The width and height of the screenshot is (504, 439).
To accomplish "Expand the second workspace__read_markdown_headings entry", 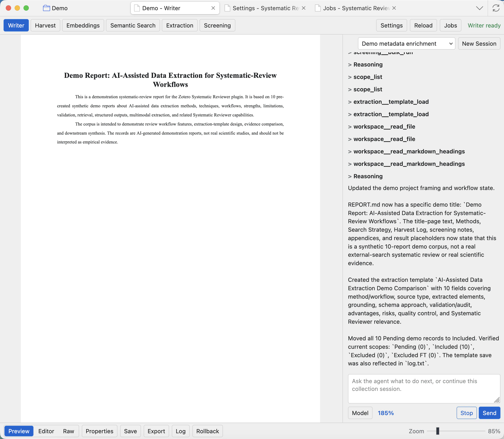I will click(x=406, y=164).
